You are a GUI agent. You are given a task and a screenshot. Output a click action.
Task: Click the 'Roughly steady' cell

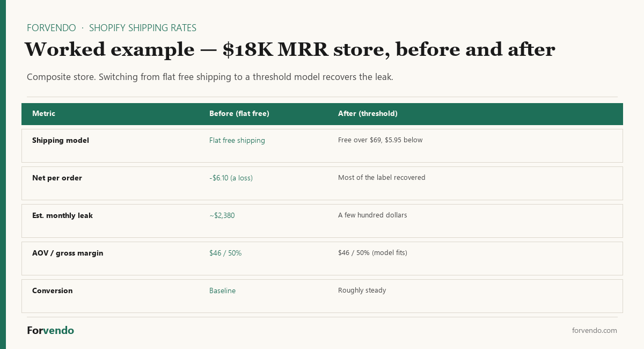click(362, 290)
